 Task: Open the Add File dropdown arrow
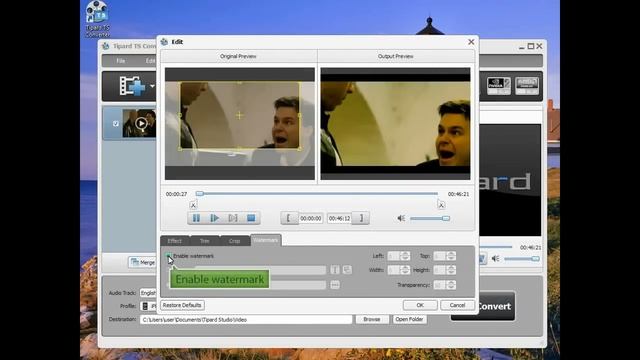click(152, 86)
